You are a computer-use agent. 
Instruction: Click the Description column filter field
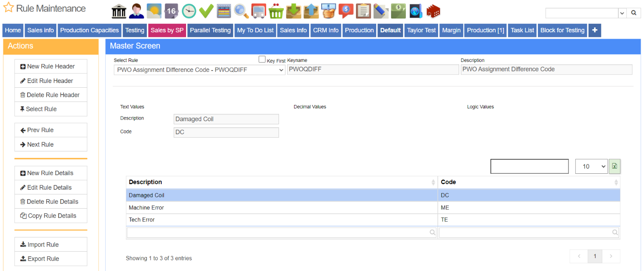pos(282,232)
